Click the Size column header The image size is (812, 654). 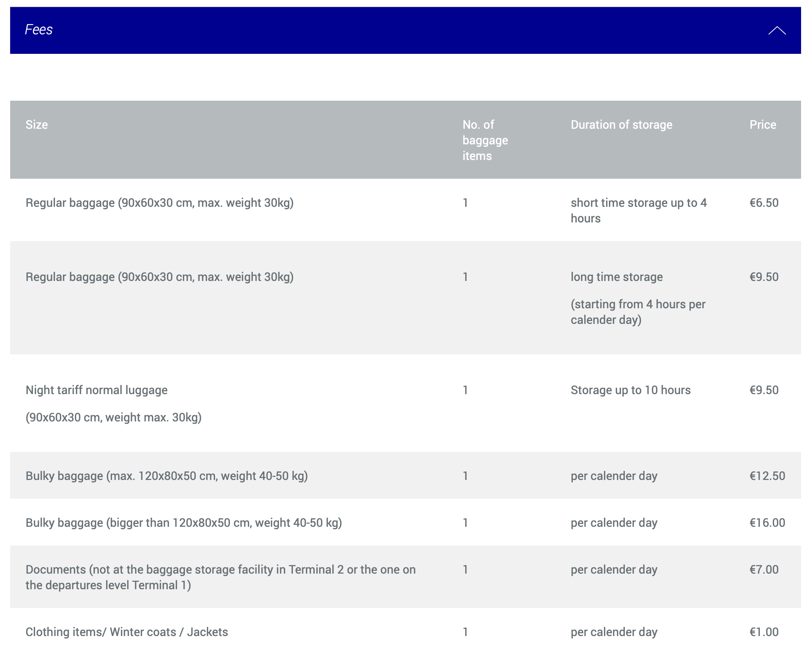tap(37, 124)
